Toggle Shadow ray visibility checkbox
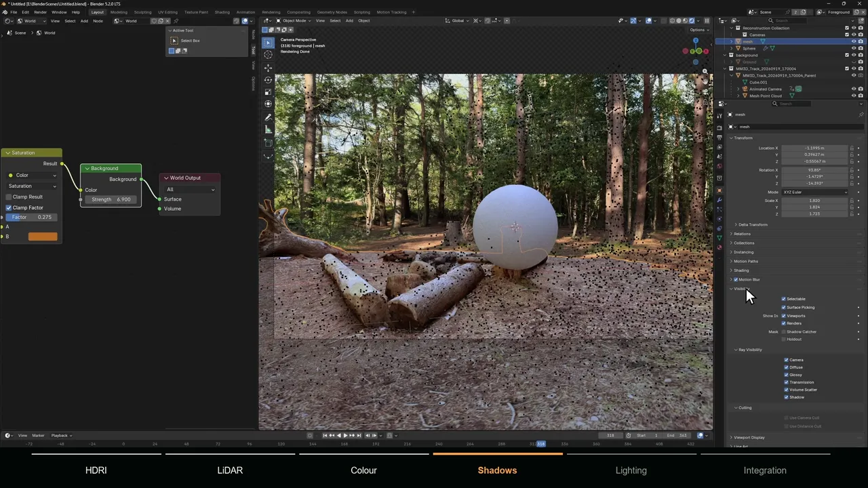 (x=787, y=397)
